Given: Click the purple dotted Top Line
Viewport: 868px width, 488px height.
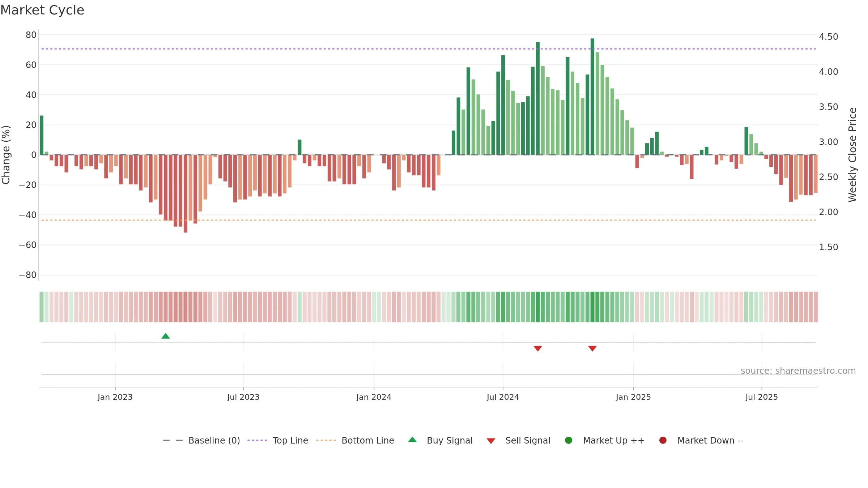Looking at the screenshot, I should click(429, 49).
